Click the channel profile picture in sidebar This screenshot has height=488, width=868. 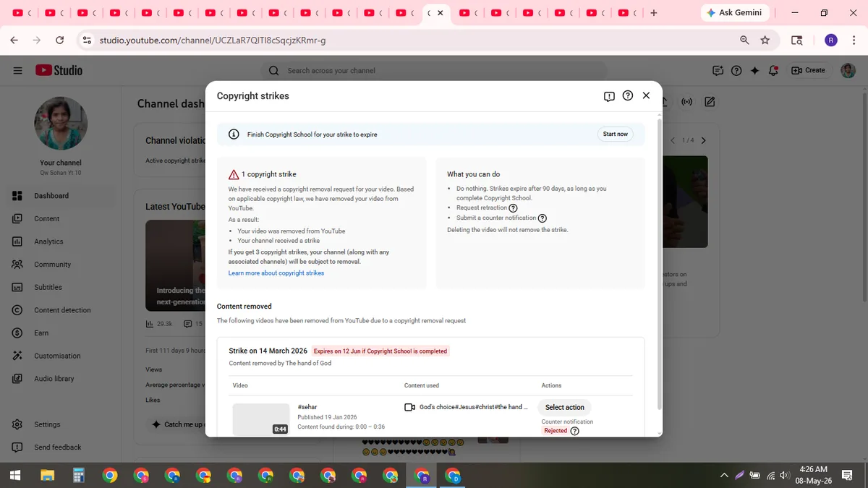click(x=61, y=123)
